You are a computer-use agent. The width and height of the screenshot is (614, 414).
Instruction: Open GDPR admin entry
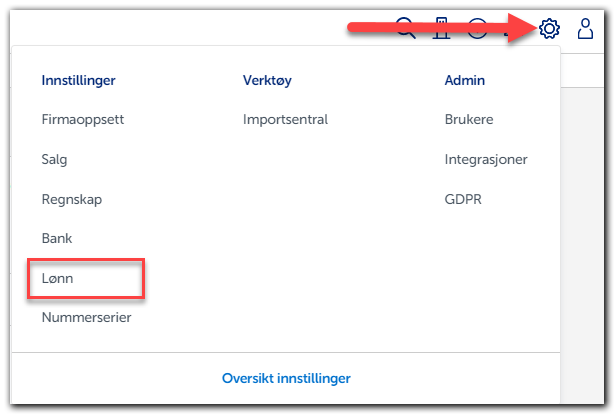coord(463,199)
